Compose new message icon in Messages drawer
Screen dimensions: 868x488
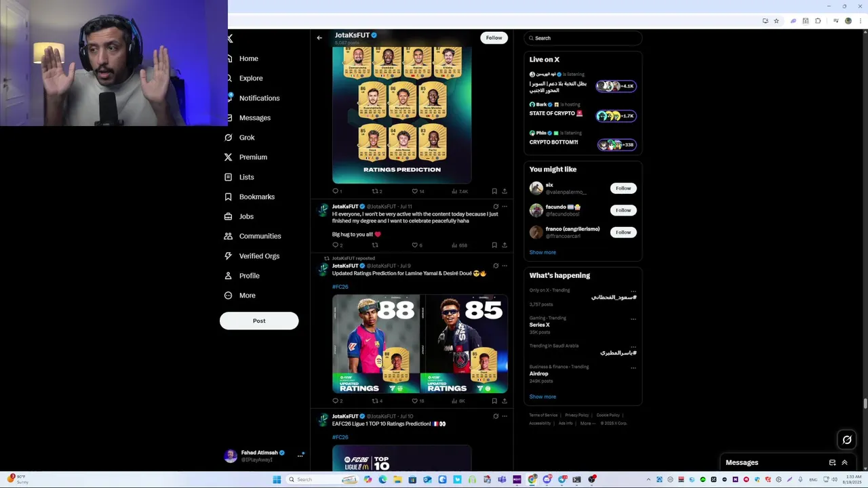pyautogui.click(x=832, y=462)
